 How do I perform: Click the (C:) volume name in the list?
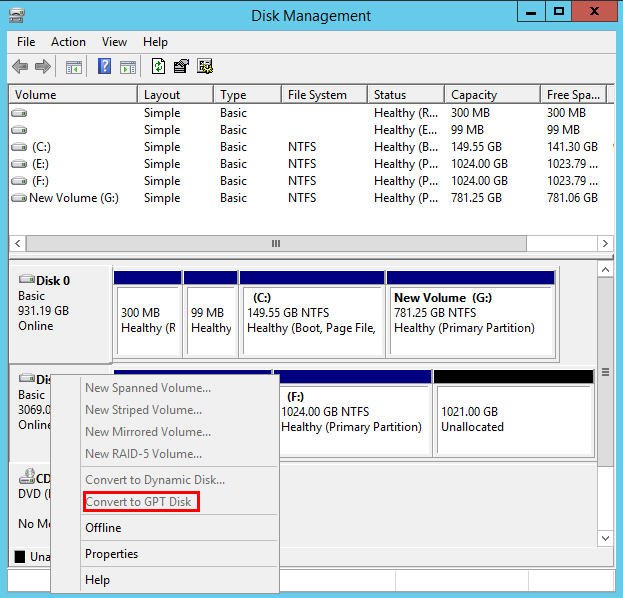coord(41,147)
